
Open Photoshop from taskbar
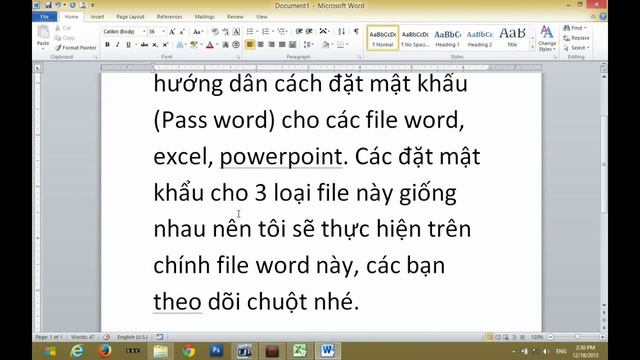tap(216, 351)
